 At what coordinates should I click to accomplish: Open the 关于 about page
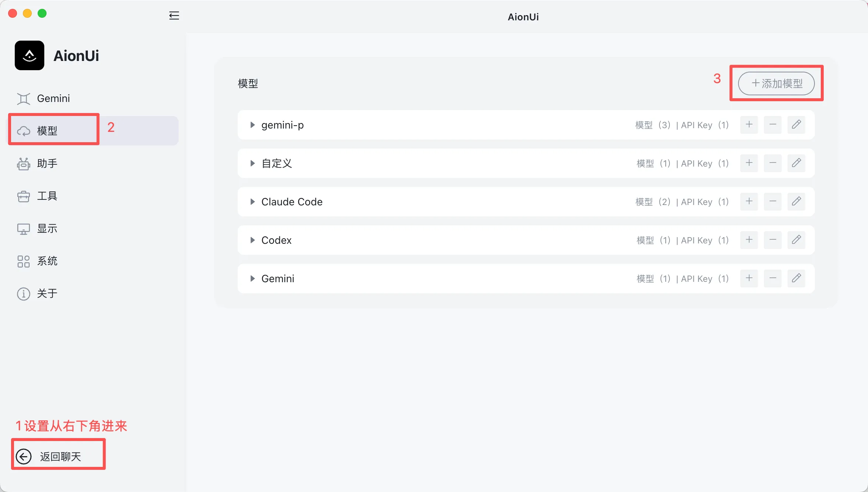pos(47,293)
